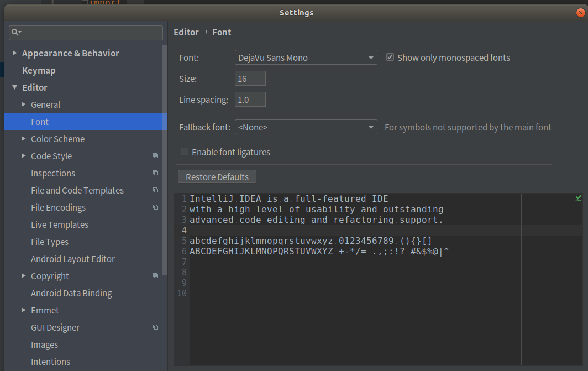The image size is (588, 371).
Task: Click project-level icon beside File Encodings
Action: pos(156,207)
